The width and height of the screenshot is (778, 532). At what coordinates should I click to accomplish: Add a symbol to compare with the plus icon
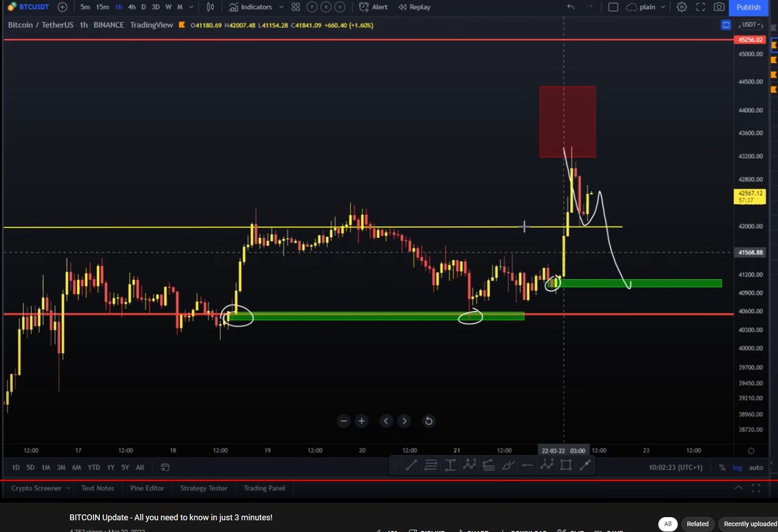62,7
